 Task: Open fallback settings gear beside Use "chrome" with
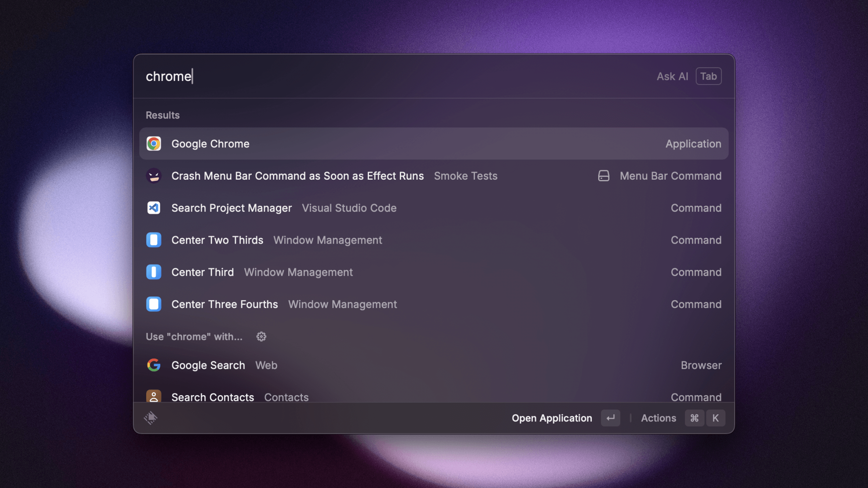pyautogui.click(x=261, y=337)
